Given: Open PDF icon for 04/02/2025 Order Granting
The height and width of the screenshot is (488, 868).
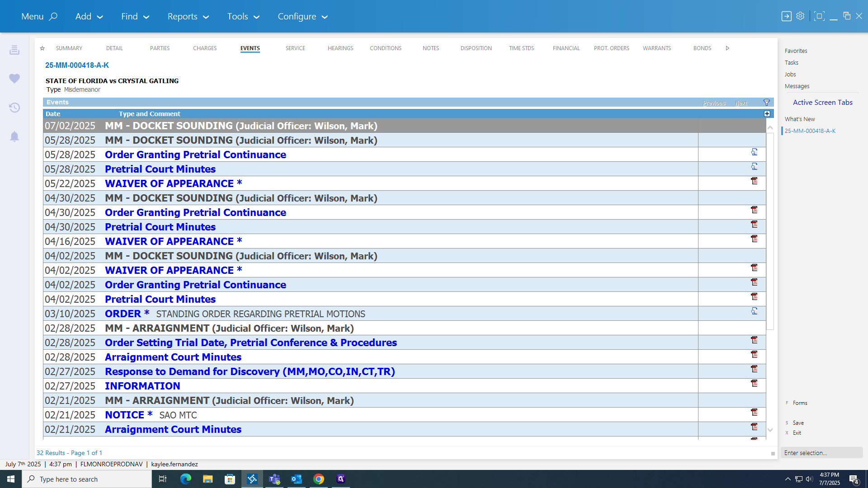Looking at the screenshot, I should 754,282.
